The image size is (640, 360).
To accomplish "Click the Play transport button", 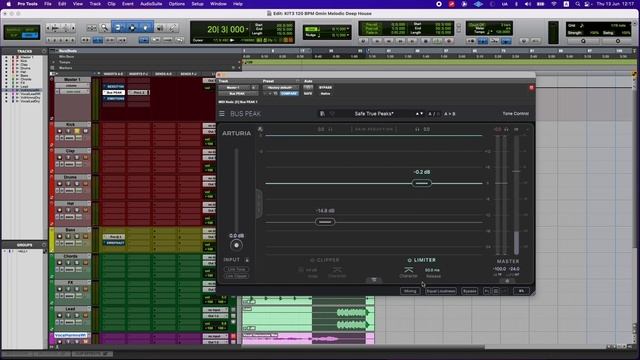I will pos(437,41).
